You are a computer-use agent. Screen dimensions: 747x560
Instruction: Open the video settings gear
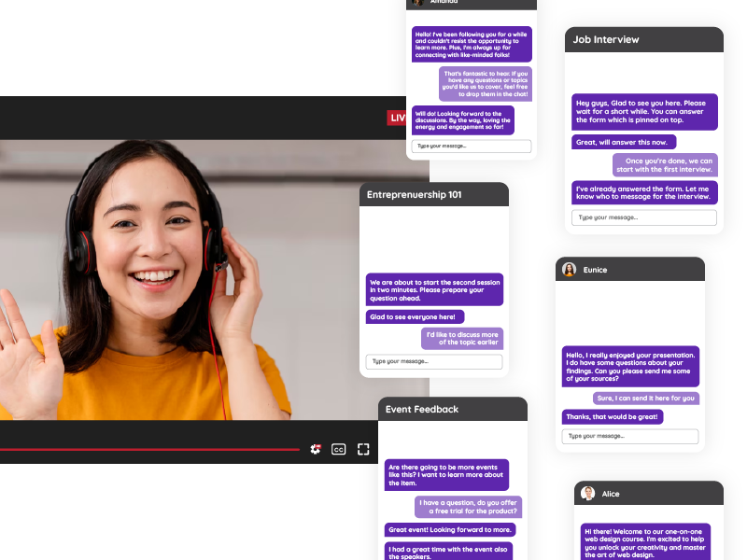pyautogui.click(x=316, y=449)
